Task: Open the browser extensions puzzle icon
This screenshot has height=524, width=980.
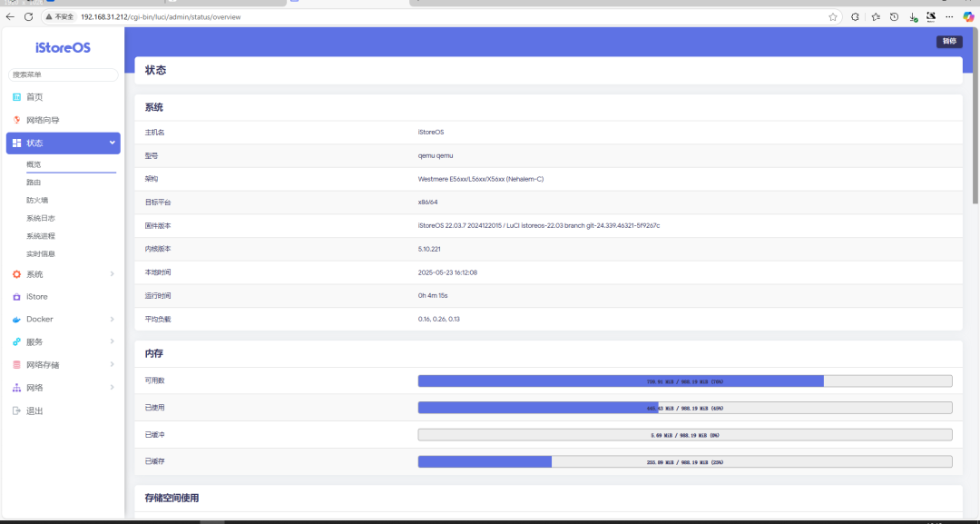Action: (855, 17)
